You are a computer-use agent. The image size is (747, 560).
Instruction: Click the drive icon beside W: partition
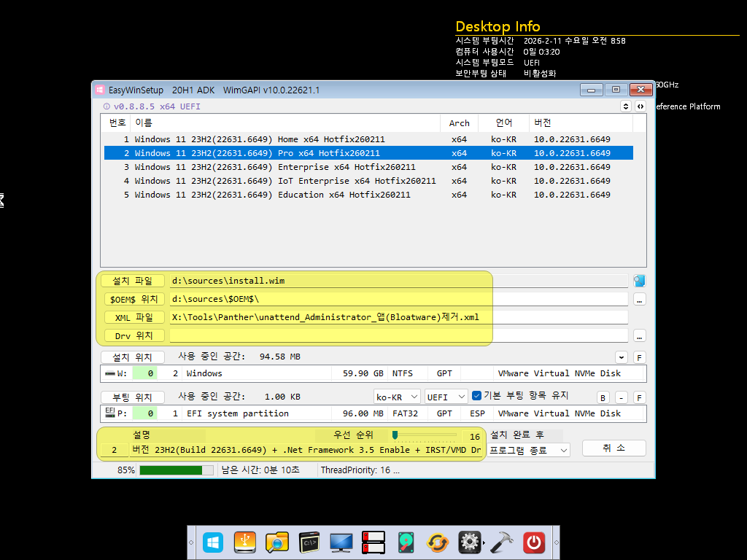110,373
